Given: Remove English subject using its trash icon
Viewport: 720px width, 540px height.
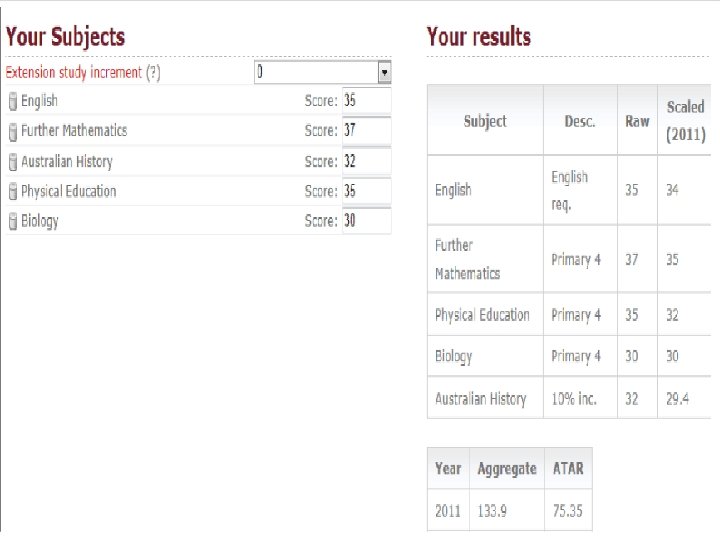Looking at the screenshot, I should (x=12, y=101).
